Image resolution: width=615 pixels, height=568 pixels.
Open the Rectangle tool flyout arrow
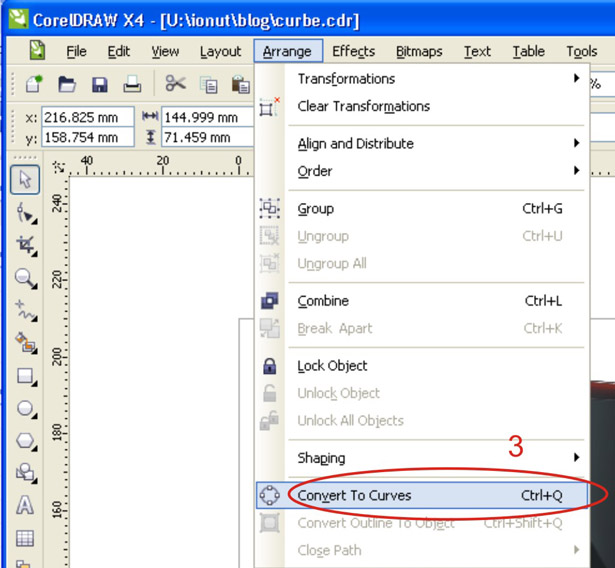click(35, 384)
